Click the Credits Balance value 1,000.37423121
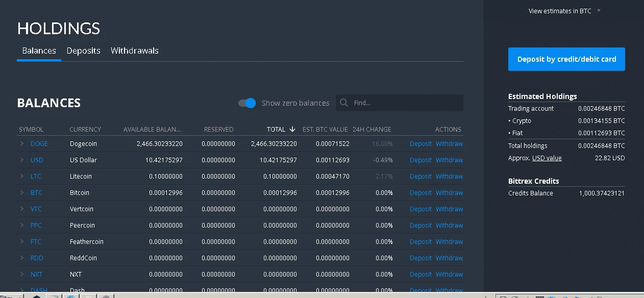644x298 pixels. coord(602,193)
